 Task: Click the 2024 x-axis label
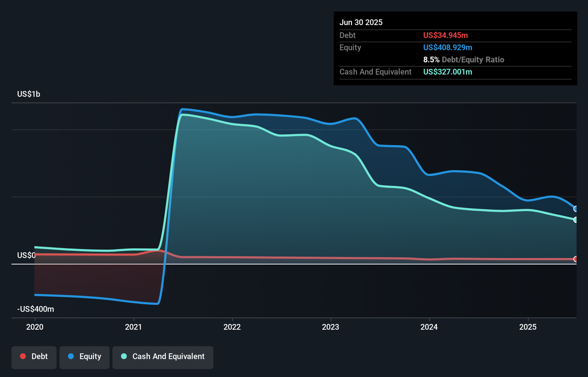click(x=429, y=327)
